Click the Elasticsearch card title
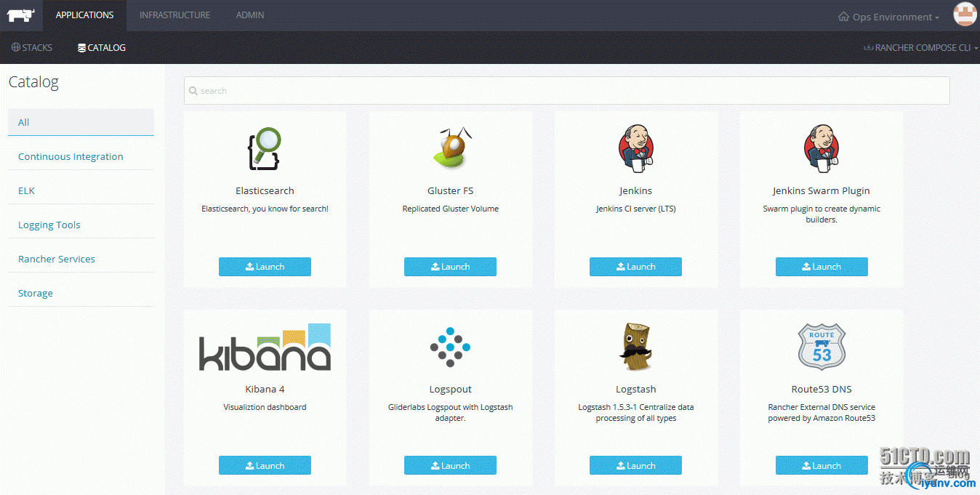Image resolution: width=980 pixels, height=495 pixels. click(x=265, y=191)
